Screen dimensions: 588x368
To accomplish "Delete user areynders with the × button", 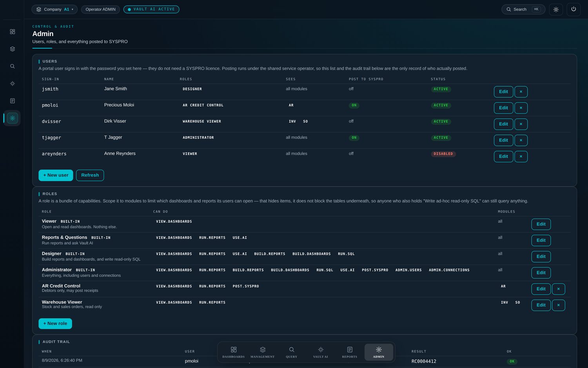I will point(521,157).
